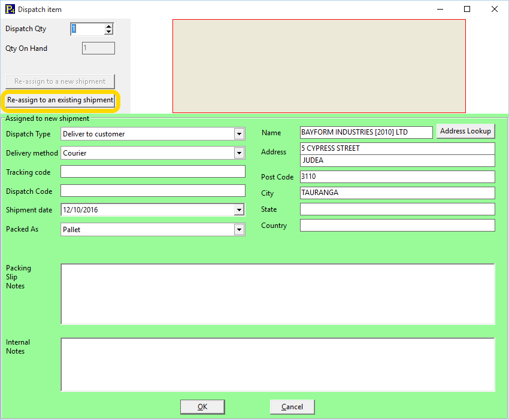Viewport: 509px width, 420px height.
Task: Decrease Dispatch Qty with down arrow
Action: coord(109,32)
